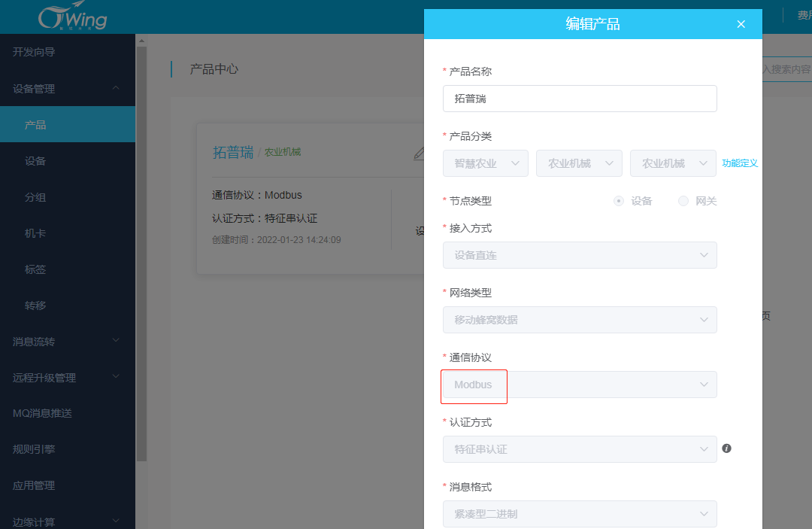Click the 拓普瑞 product name link

click(x=233, y=152)
